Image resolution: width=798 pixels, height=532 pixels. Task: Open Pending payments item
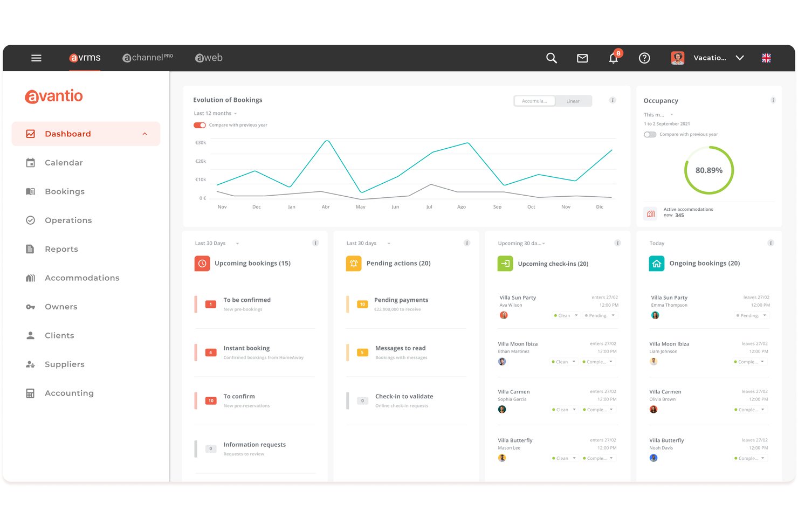pos(407,305)
